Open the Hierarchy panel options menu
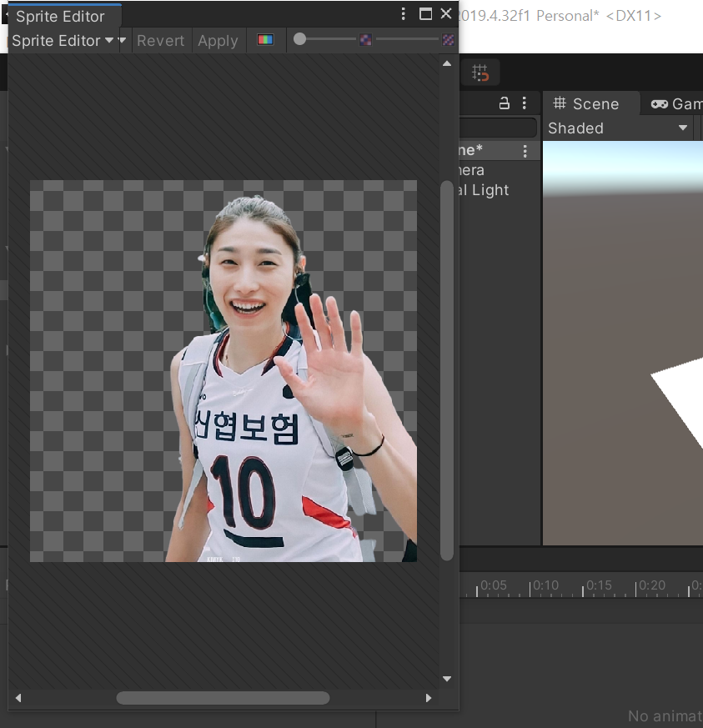Screen dimensions: 703x728 (x=525, y=103)
